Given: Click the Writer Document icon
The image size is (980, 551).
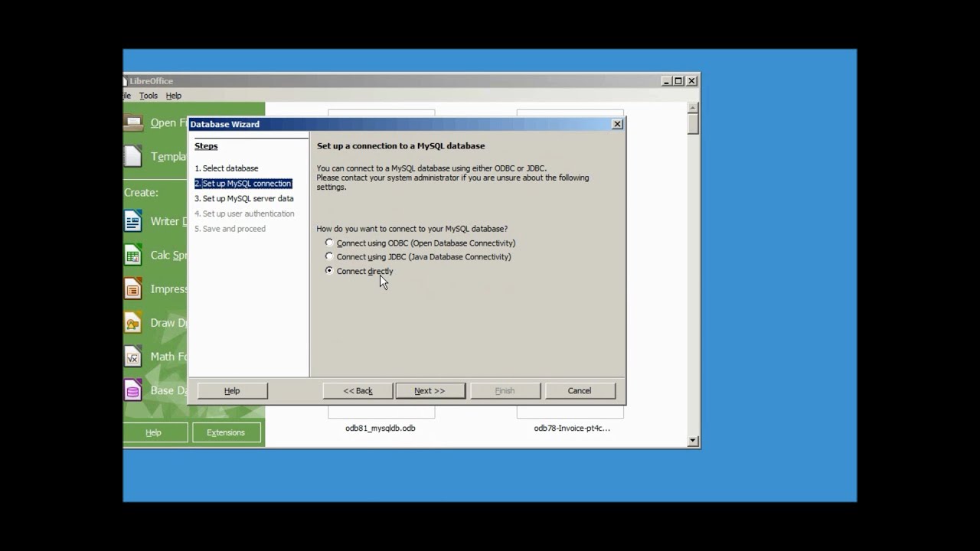Looking at the screenshot, I should (133, 221).
